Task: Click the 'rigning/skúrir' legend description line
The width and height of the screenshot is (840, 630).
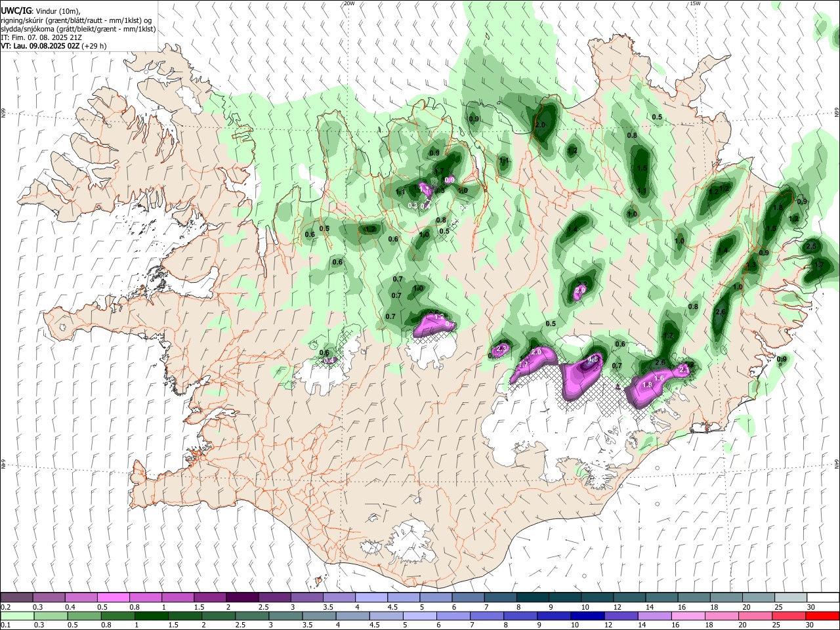Action: click(76, 21)
